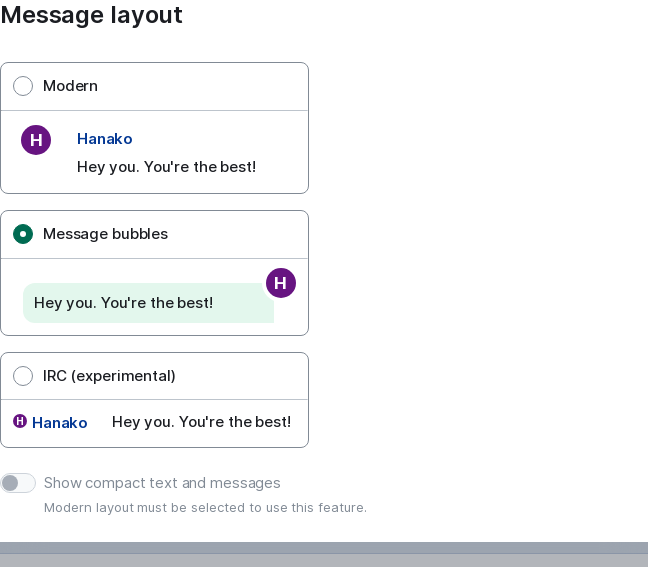This screenshot has width=648, height=567.
Task: Select the Message bubbles radio button
Action: (23, 234)
